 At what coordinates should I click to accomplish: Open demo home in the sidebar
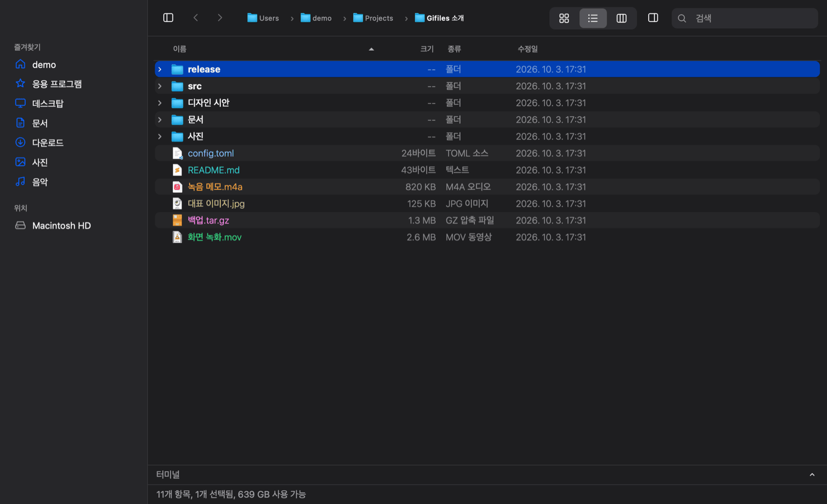pos(44,65)
